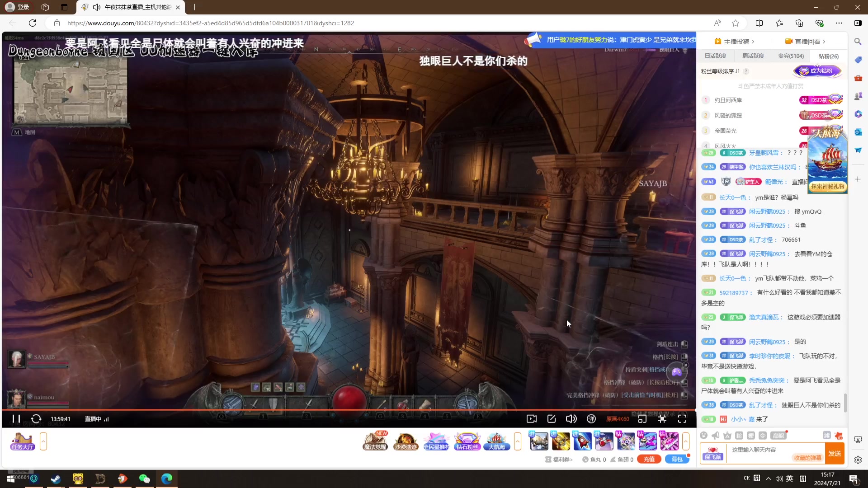Viewport: 868px width, 488px height.
Task: Open the 钻石粉丝 activity icon
Action: click(467, 441)
